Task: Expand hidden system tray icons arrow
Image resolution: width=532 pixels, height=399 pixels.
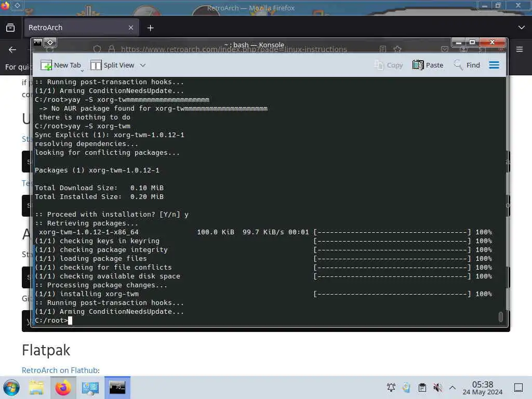Action: click(453, 388)
